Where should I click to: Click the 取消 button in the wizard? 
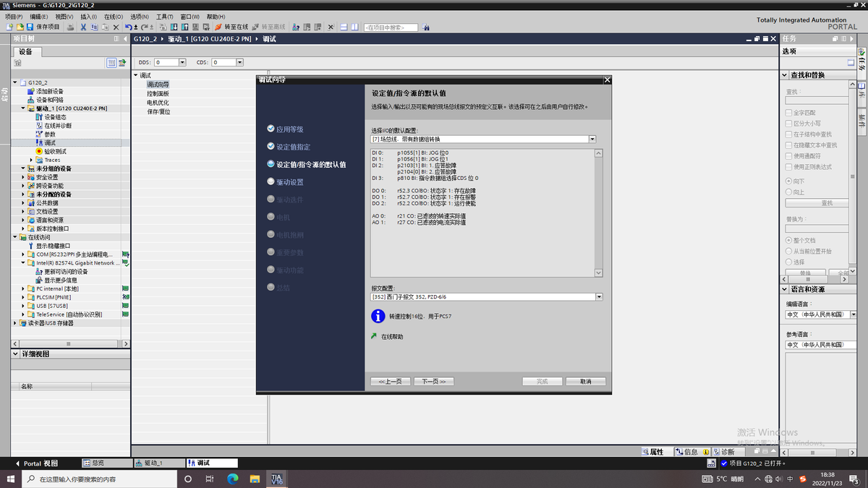585,381
